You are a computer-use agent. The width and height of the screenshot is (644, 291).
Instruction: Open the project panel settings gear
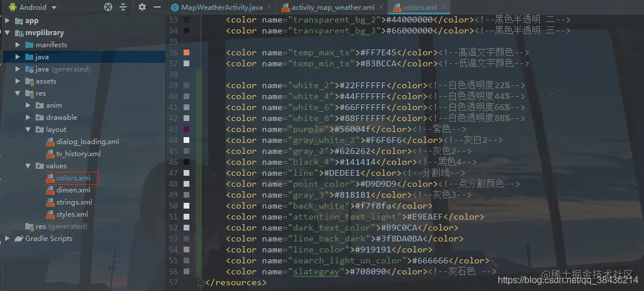click(142, 7)
